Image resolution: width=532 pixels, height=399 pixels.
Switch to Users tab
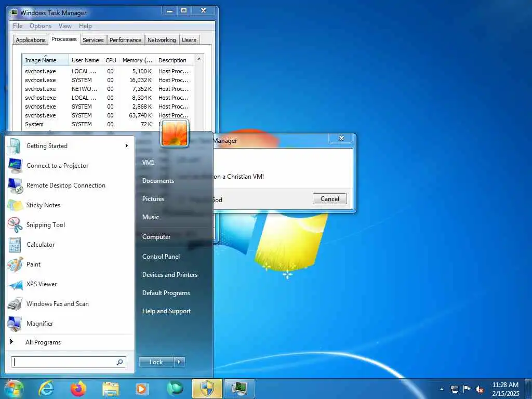[x=189, y=40]
